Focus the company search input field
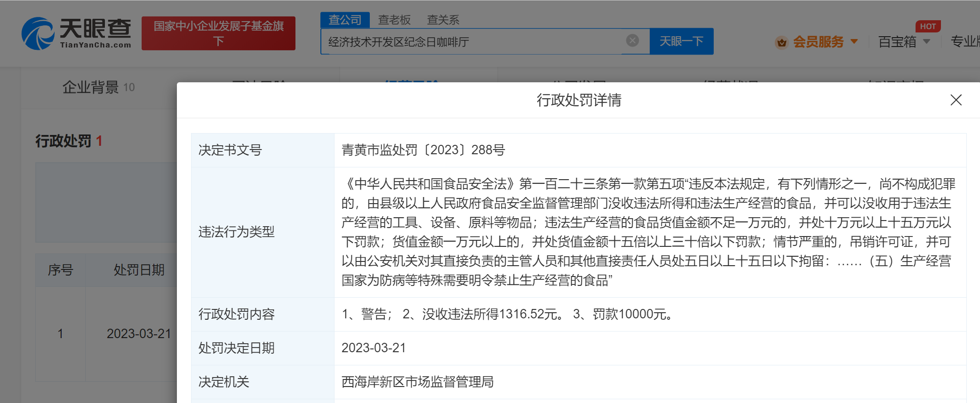 pyautogui.click(x=470, y=42)
